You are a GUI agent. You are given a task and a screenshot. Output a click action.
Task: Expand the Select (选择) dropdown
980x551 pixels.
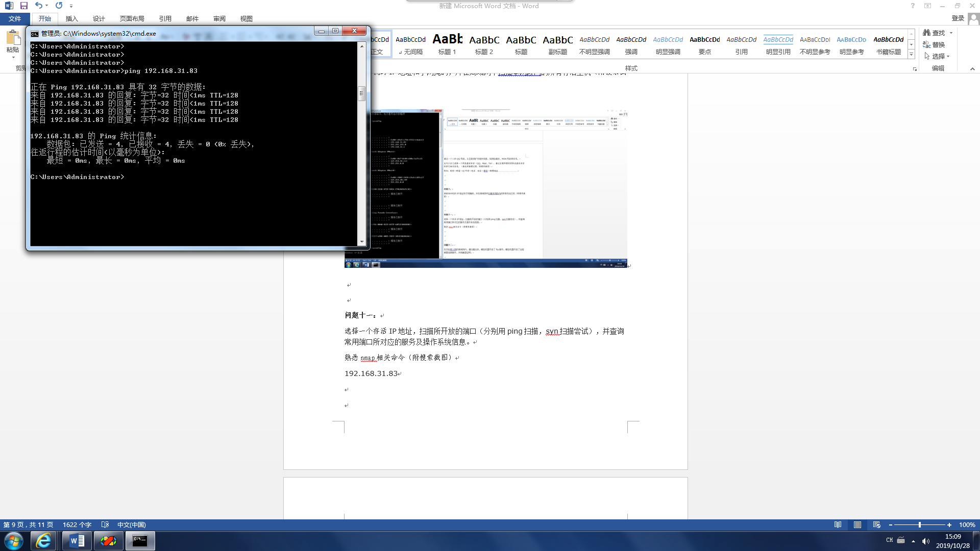tap(948, 56)
